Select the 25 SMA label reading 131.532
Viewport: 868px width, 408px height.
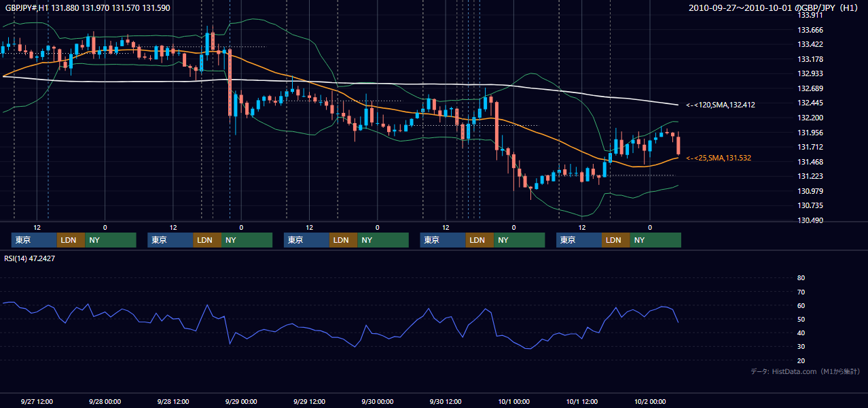point(719,158)
